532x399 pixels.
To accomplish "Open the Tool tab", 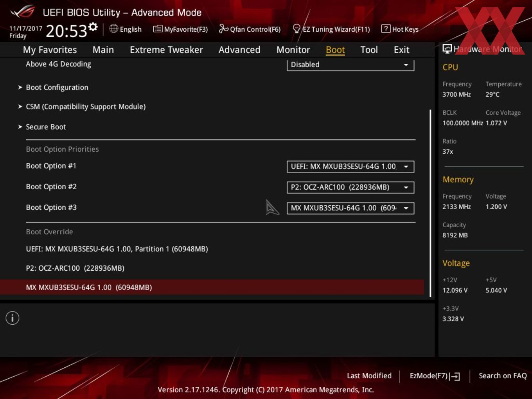I will (369, 50).
